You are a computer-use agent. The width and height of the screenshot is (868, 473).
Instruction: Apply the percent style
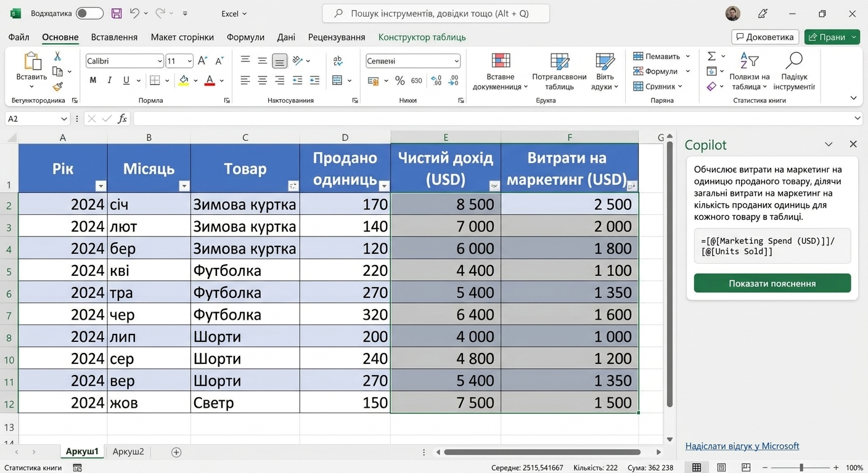399,80
